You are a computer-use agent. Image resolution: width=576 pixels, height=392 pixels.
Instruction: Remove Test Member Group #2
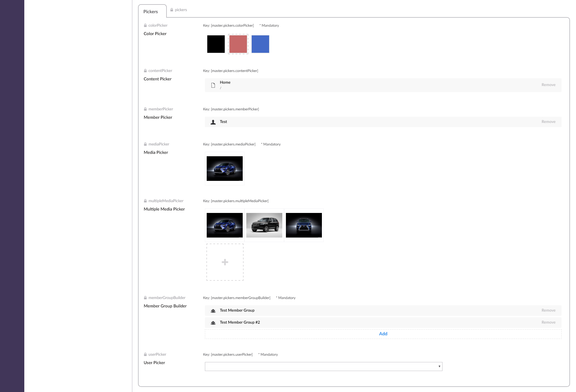(548, 322)
